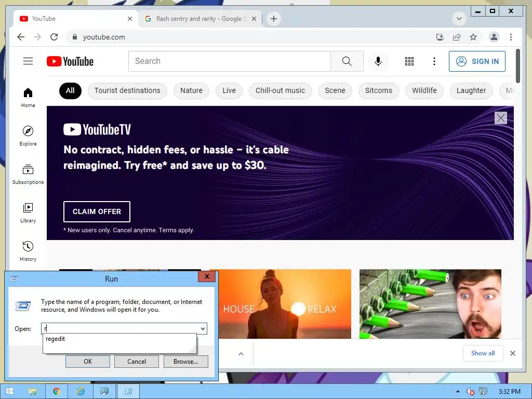The image size is (532, 399).
Task: Select the Chill-out music chip
Action: (280, 90)
